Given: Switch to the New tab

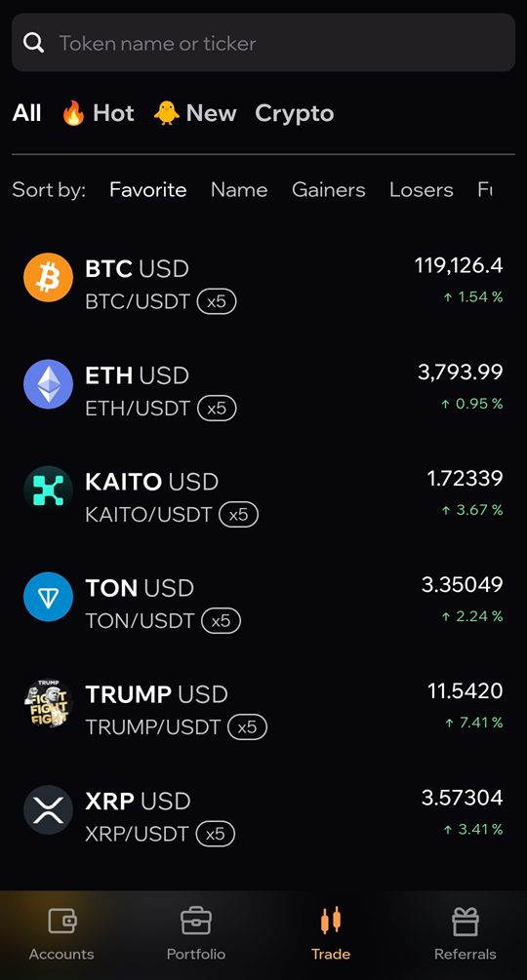Looking at the screenshot, I should click(195, 114).
